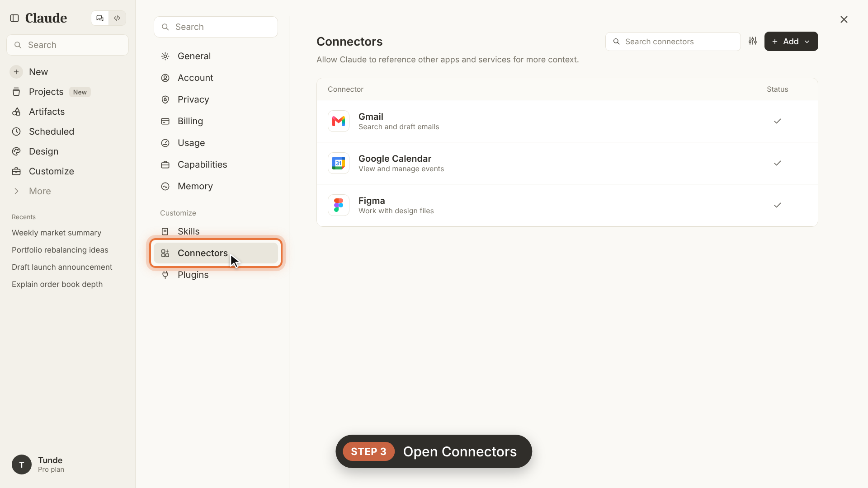Click the Gmail connector name
The height and width of the screenshot is (488, 868).
point(371,117)
